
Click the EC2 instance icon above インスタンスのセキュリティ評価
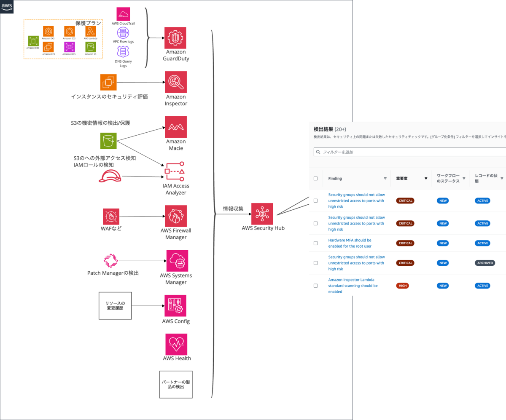coord(108,82)
